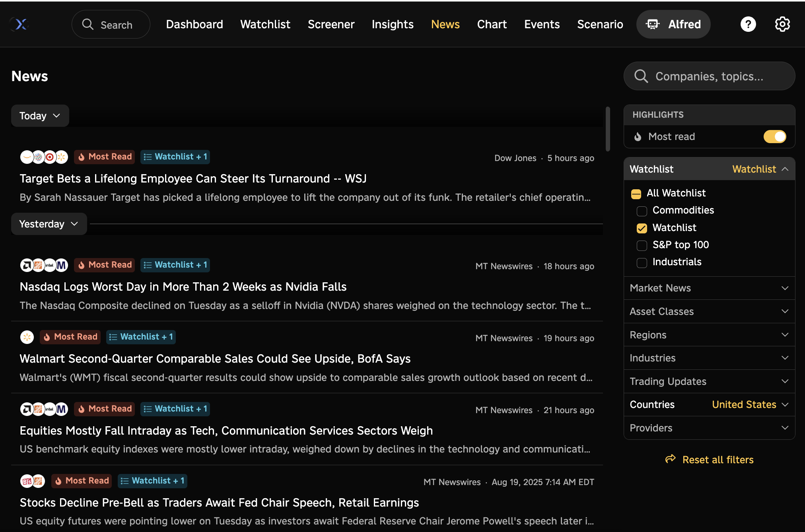This screenshot has width=805, height=532.
Task: Expand the Asset Classes filter
Action: pos(709,311)
